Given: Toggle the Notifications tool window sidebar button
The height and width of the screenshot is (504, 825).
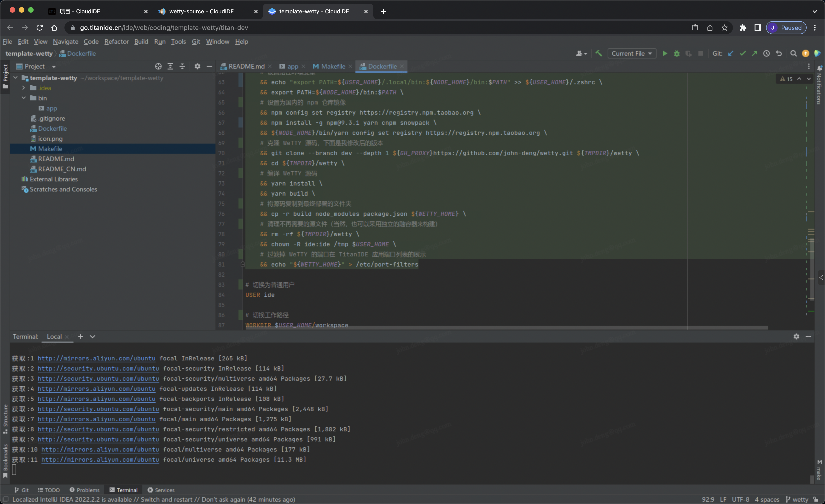Looking at the screenshot, I should pyautogui.click(x=819, y=85).
